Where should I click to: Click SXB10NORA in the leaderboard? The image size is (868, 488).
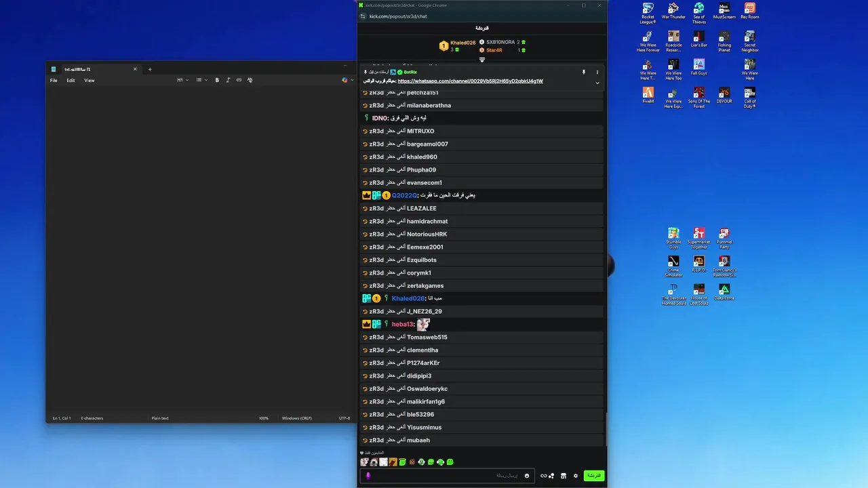(500, 42)
